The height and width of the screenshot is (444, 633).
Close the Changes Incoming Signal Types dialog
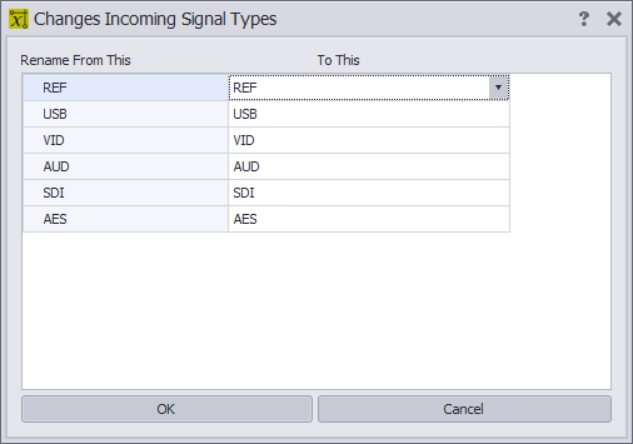614,19
